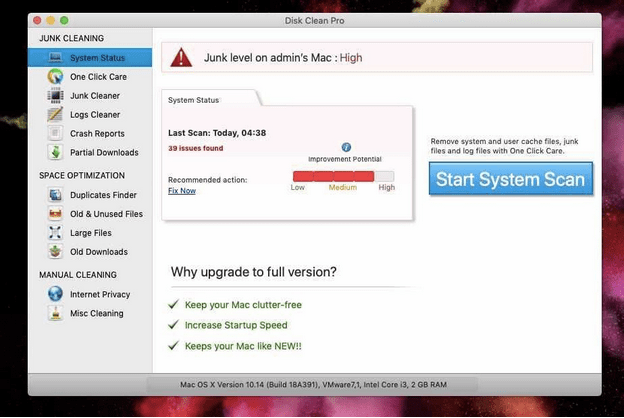
Task: Click the Duplicates Finder icon
Action: tap(55, 195)
